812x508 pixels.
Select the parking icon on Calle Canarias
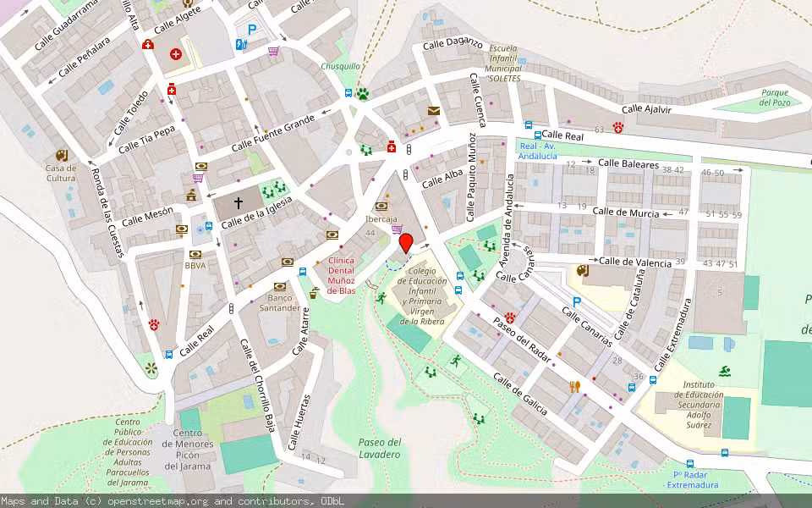click(577, 302)
